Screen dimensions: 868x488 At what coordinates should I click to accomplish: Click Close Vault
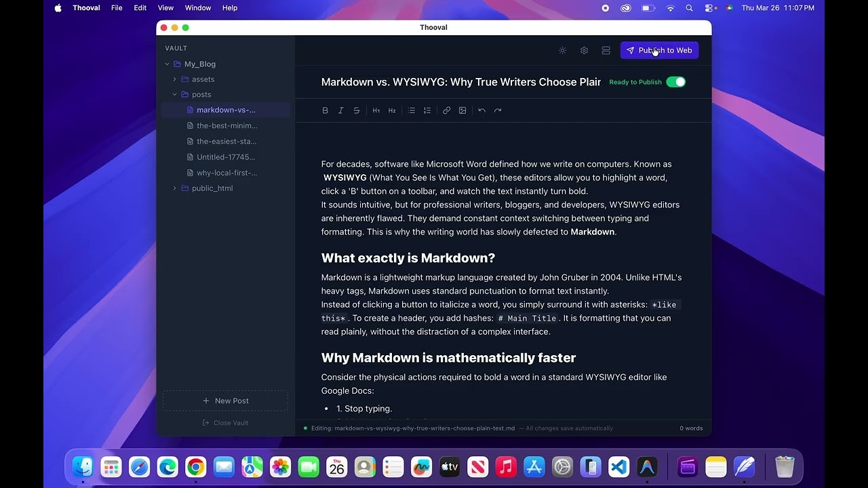coord(225,423)
